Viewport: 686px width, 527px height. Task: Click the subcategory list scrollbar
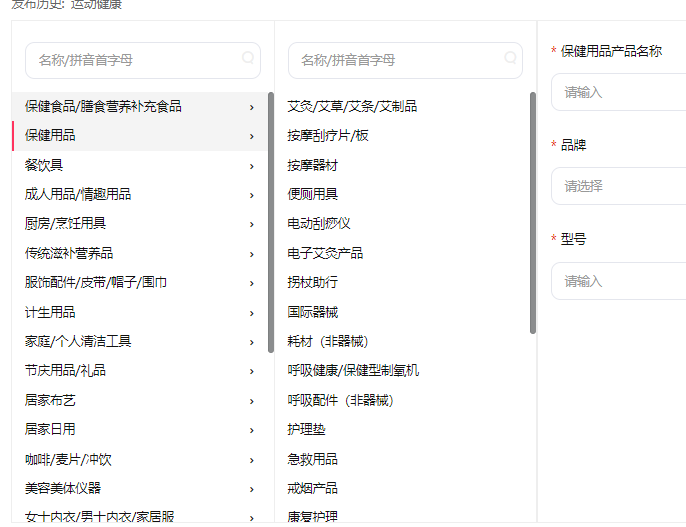(533, 212)
